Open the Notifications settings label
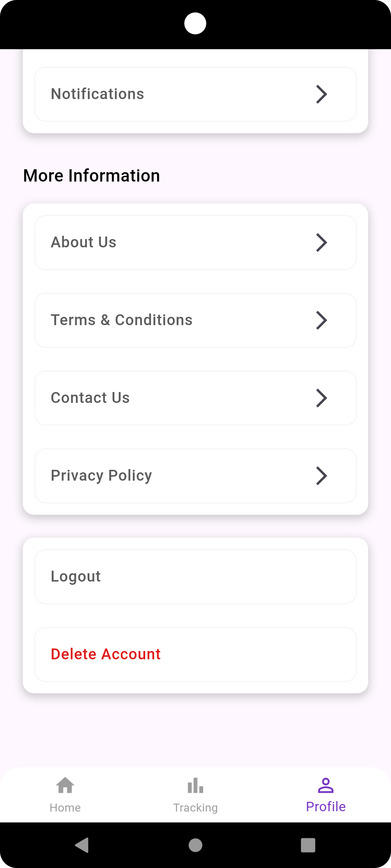This screenshot has height=868, width=391. [x=97, y=94]
